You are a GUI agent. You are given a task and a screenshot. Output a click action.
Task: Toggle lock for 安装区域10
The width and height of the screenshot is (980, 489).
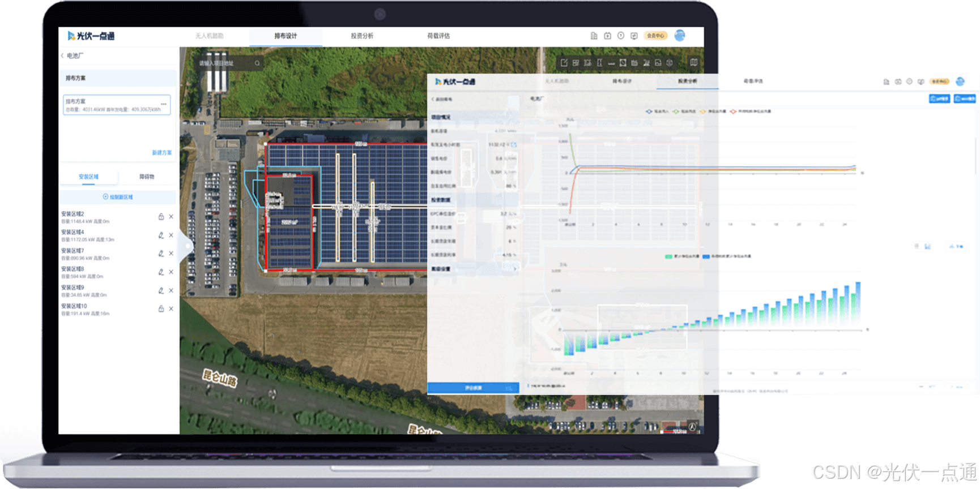click(161, 309)
